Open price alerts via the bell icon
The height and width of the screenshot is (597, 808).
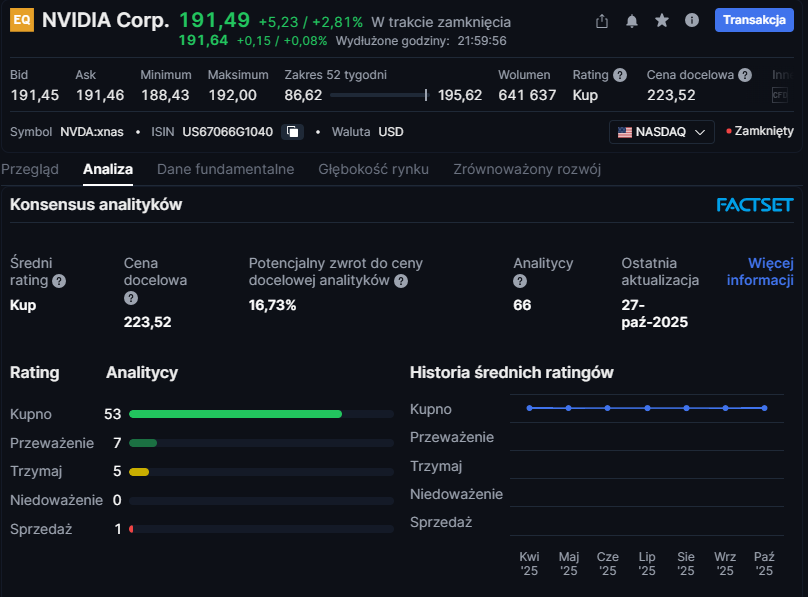[631, 21]
